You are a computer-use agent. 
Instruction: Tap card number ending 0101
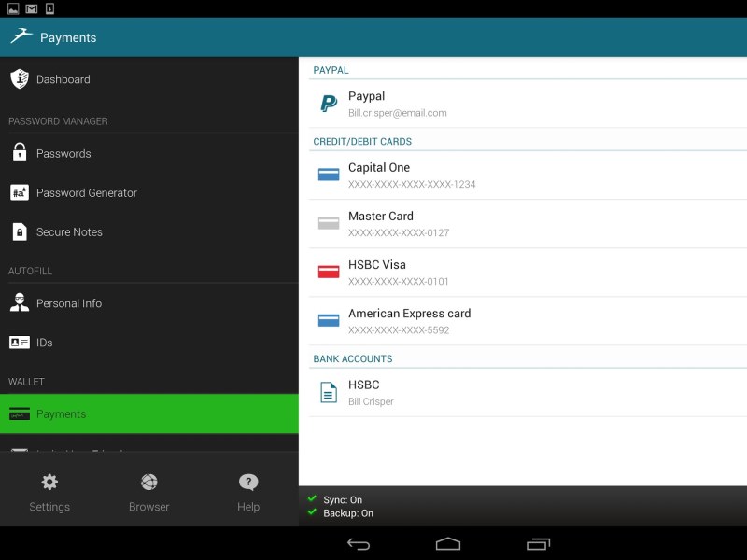pyautogui.click(x=399, y=282)
